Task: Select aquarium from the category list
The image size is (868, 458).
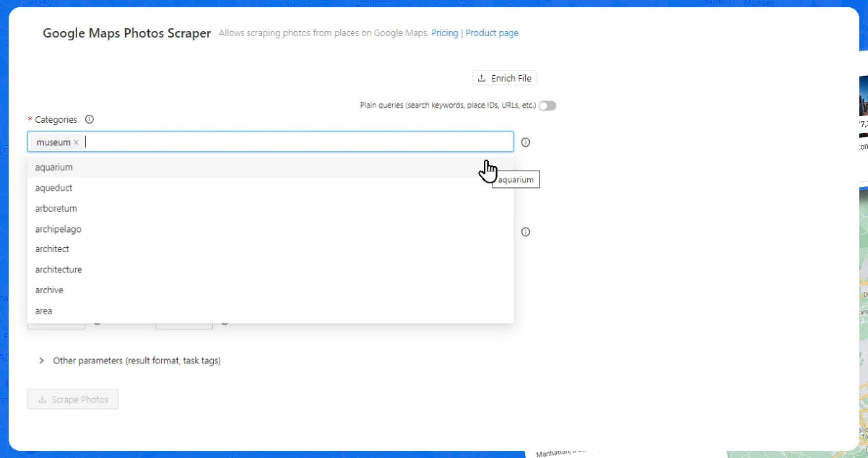Action: click(54, 167)
